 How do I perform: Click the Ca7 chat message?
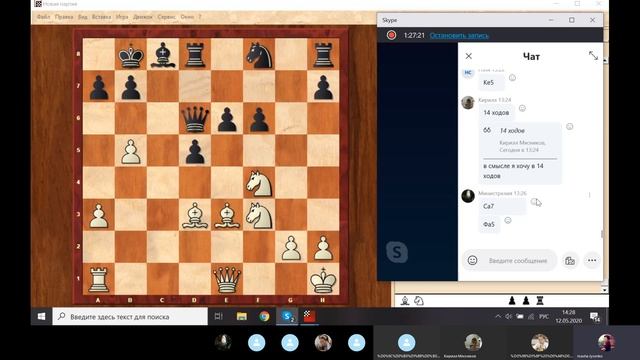point(502,206)
